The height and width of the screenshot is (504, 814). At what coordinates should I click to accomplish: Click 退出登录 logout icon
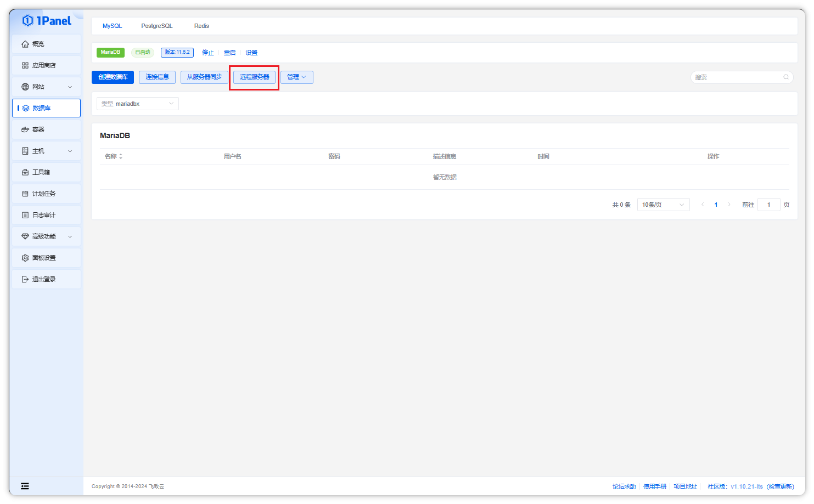pos(25,279)
